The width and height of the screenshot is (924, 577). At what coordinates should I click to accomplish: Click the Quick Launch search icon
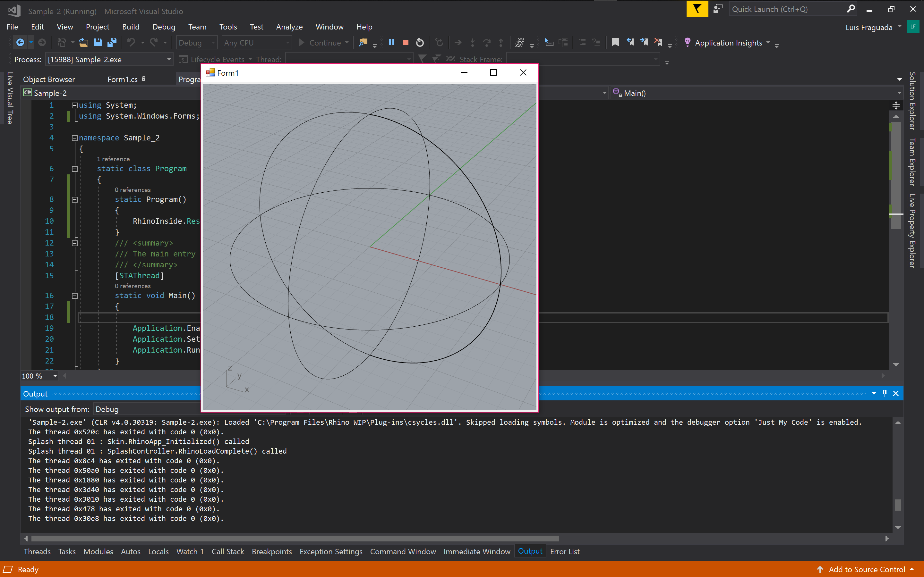click(850, 9)
